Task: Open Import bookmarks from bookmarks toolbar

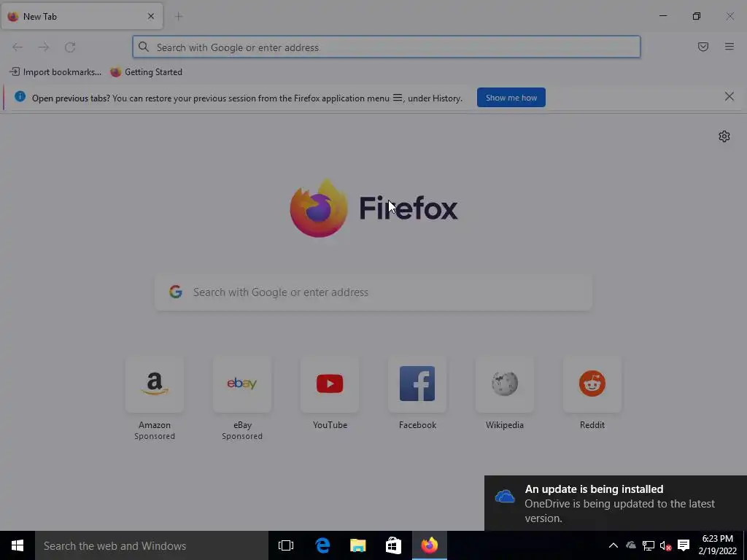Action: point(55,72)
